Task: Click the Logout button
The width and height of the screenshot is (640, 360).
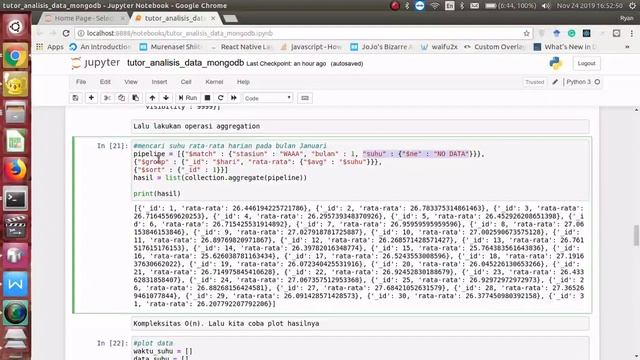Action: click(x=587, y=63)
